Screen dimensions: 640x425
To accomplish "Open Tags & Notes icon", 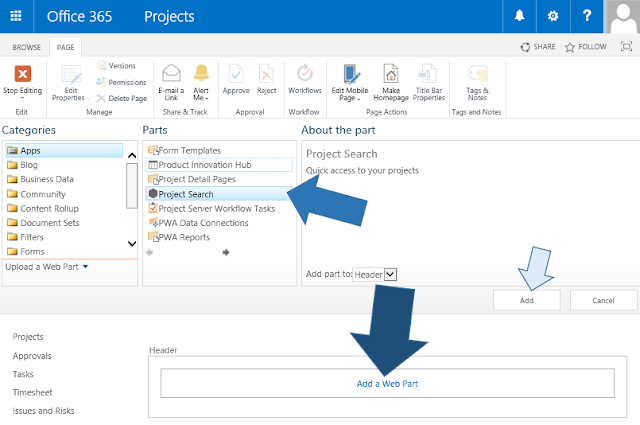I will point(477,82).
